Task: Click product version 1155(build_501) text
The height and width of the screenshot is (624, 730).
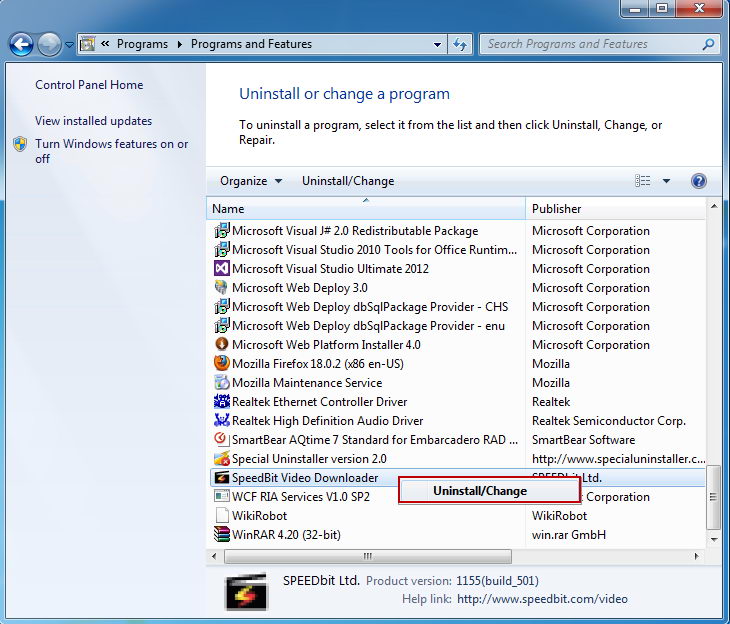Action: (x=497, y=581)
